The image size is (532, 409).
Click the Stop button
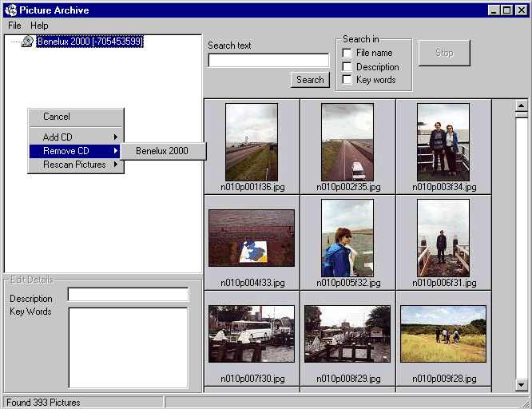[x=444, y=53]
